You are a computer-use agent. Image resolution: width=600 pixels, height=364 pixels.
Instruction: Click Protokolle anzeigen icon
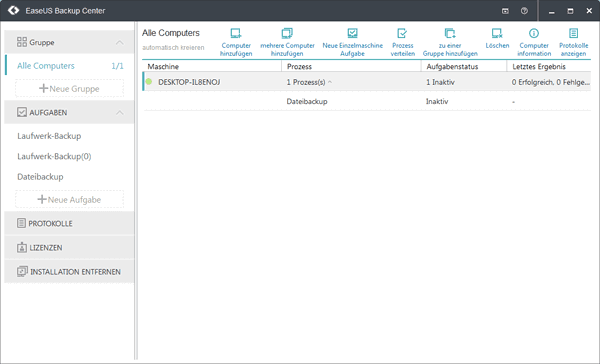coord(573,34)
